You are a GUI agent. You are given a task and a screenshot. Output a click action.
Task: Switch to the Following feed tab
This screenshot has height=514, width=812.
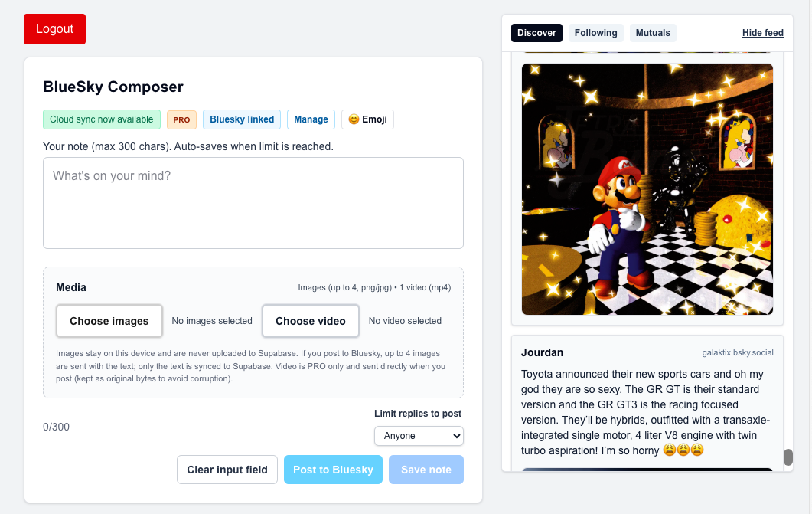point(595,32)
